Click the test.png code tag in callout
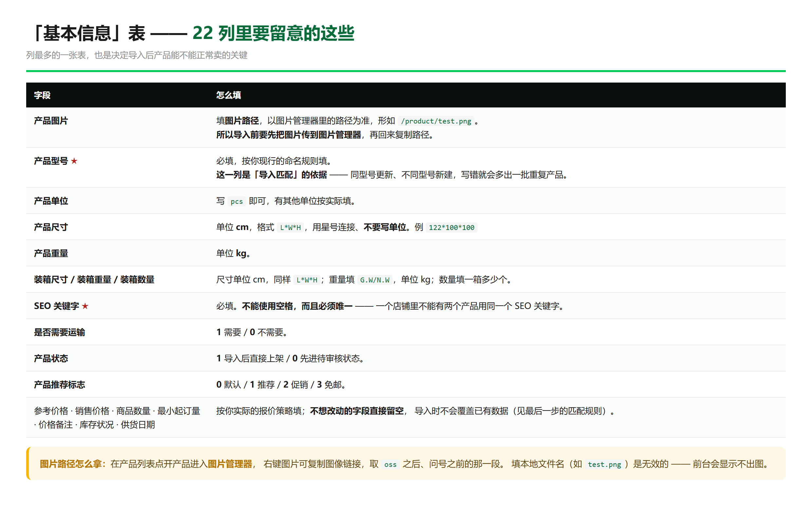Screen dimensions: 812x515 pos(604,464)
